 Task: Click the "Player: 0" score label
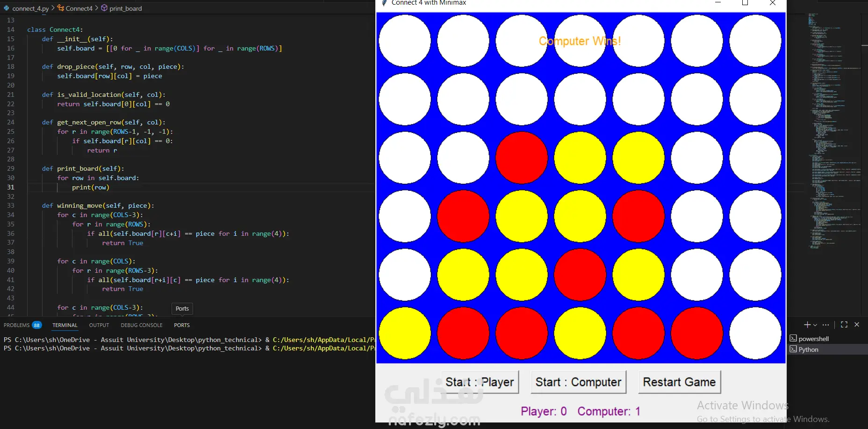point(544,411)
